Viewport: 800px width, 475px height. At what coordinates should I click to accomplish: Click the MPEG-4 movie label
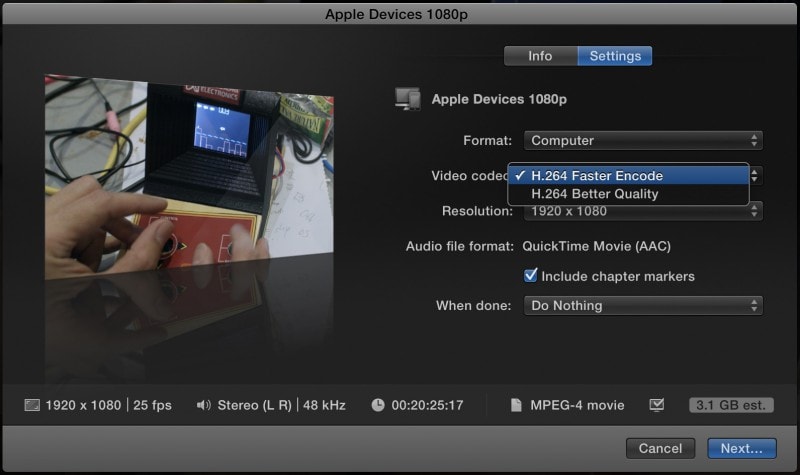click(578, 405)
